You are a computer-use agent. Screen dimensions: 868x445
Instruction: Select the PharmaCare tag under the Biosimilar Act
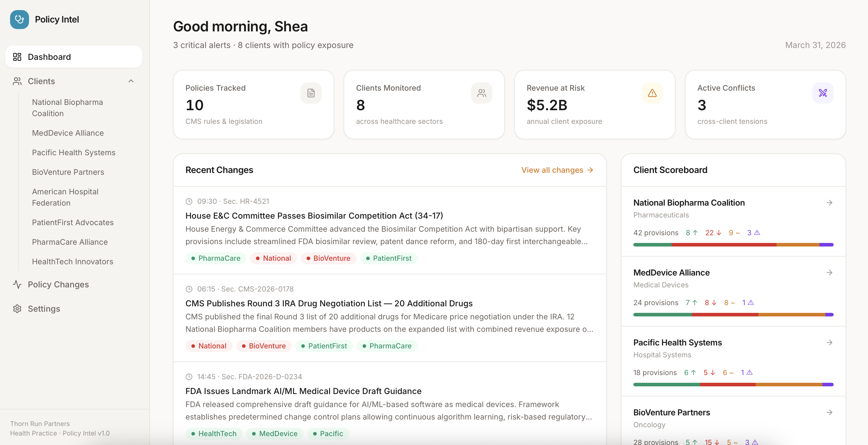(x=216, y=258)
